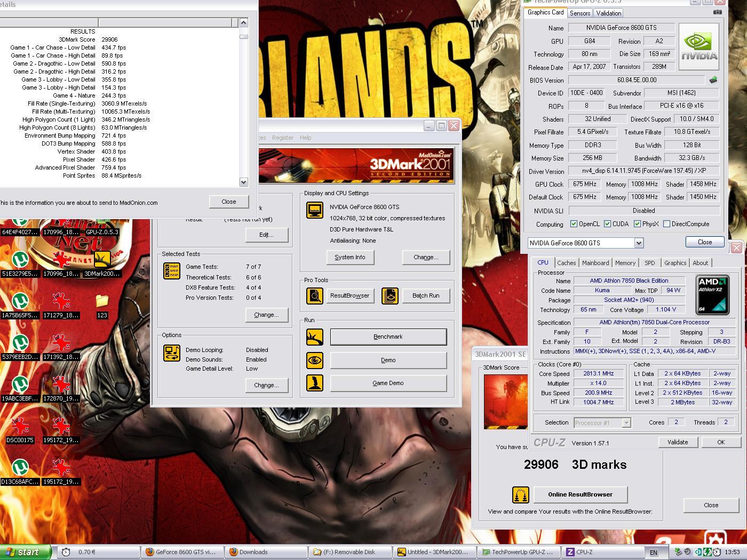This screenshot has height=560, width=747.
Task: Click the 3DMark Score thumbnail image
Action: (505, 402)
